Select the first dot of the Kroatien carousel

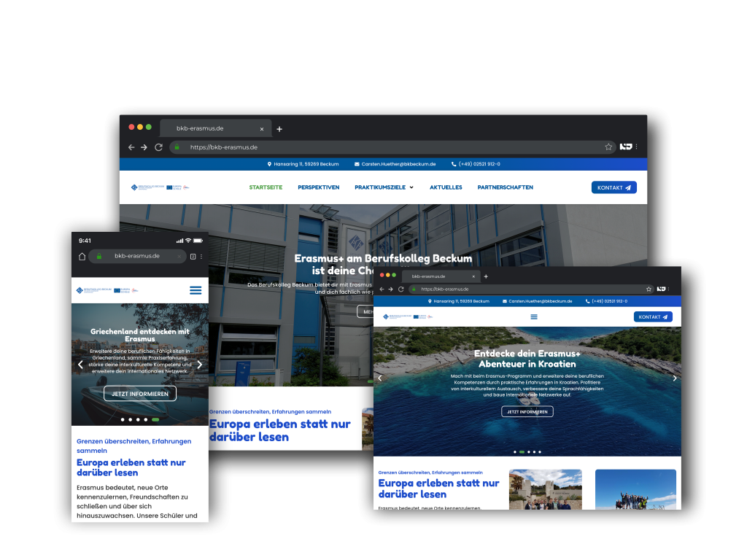tap(515, 452)
